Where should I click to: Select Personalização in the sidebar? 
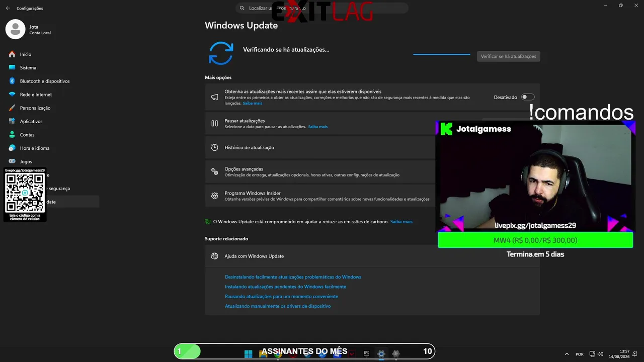point(35,108)
